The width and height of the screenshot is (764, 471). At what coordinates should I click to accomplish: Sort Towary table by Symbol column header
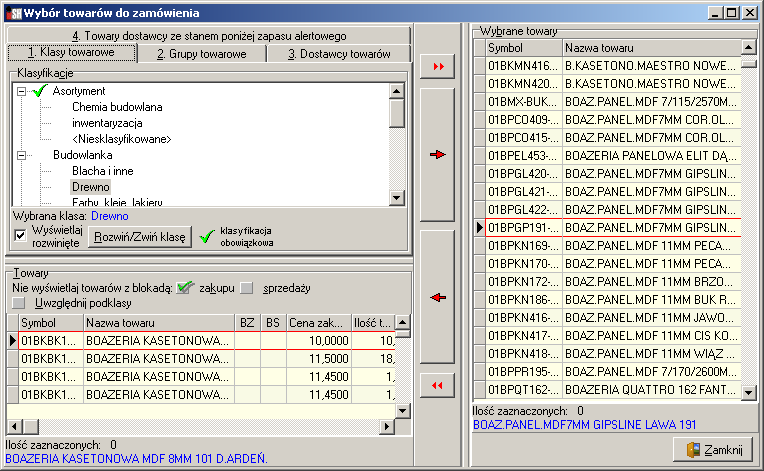(51, 323)
